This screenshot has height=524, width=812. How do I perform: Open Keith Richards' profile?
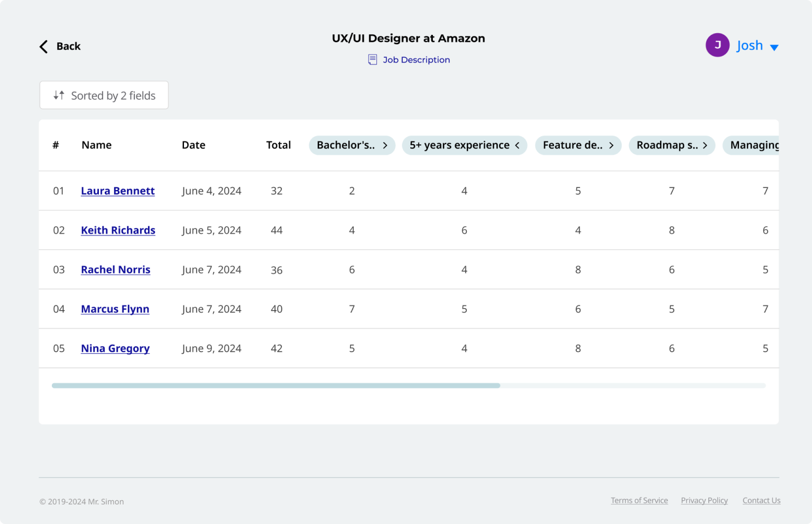[x=118, y=230]
